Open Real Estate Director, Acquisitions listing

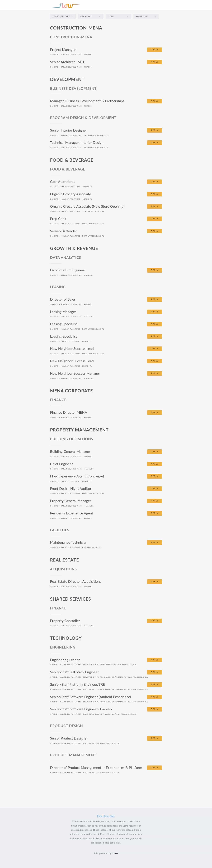coord(76,582)
